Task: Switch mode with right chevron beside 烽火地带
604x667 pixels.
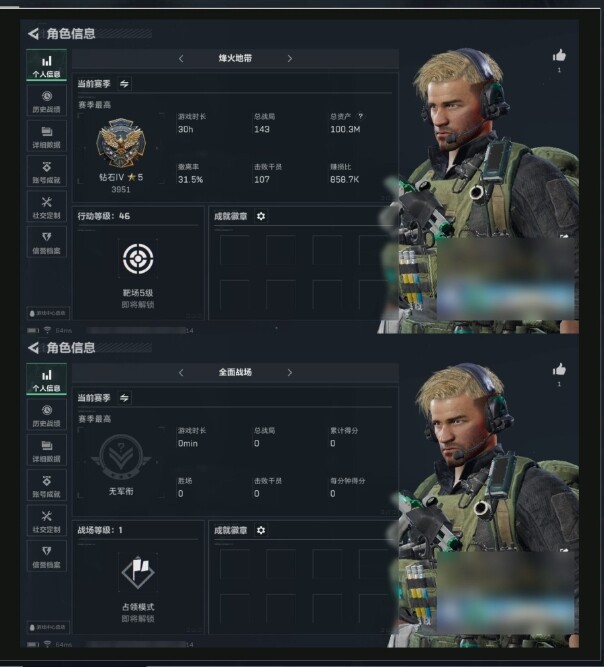Action: tap(290, 58)
